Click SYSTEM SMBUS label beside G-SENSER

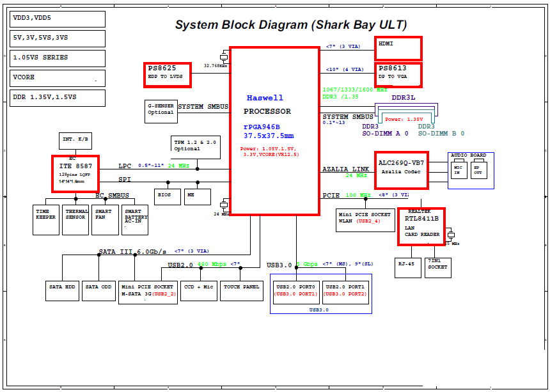(x=203, y=107)
